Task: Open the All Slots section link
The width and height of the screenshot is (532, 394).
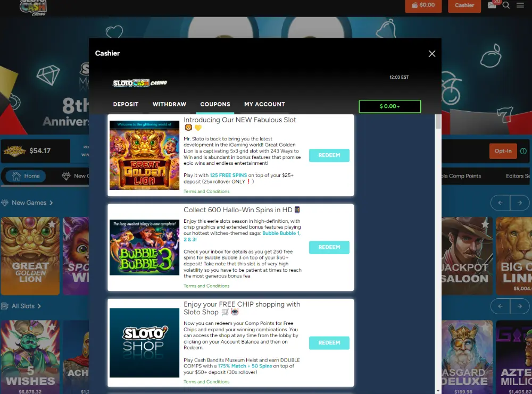Action: (26, 306)
